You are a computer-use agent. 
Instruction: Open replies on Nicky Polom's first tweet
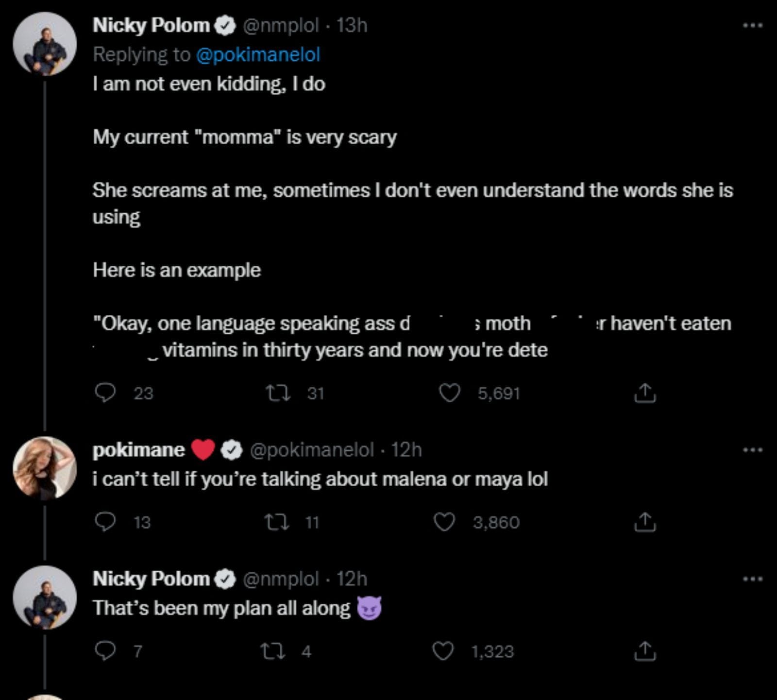coord(106,393)
